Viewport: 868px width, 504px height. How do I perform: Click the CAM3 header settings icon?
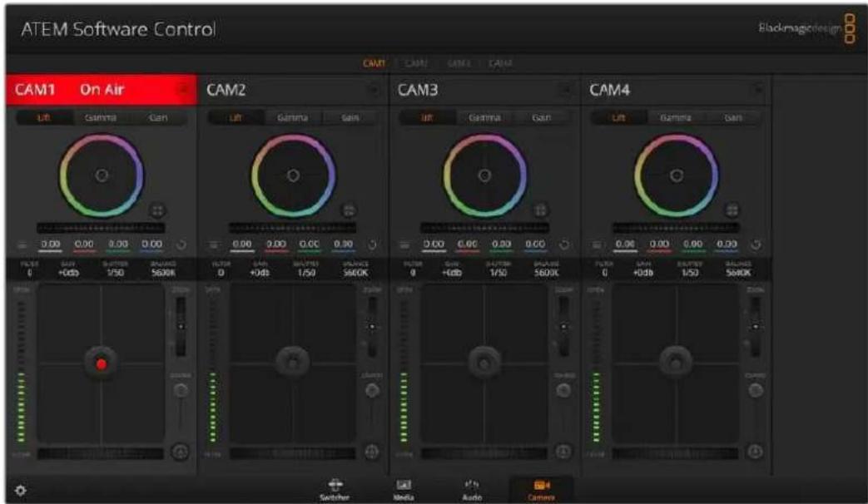(566, 89)
